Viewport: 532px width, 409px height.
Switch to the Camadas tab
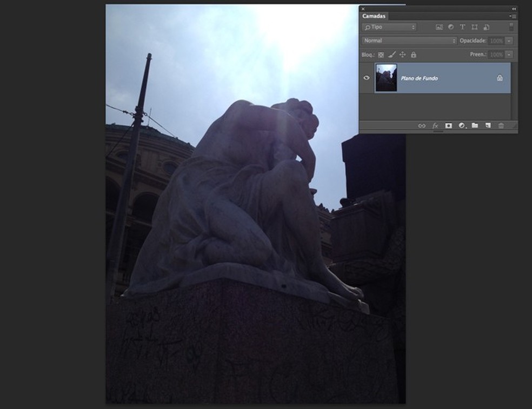(374, 16)
